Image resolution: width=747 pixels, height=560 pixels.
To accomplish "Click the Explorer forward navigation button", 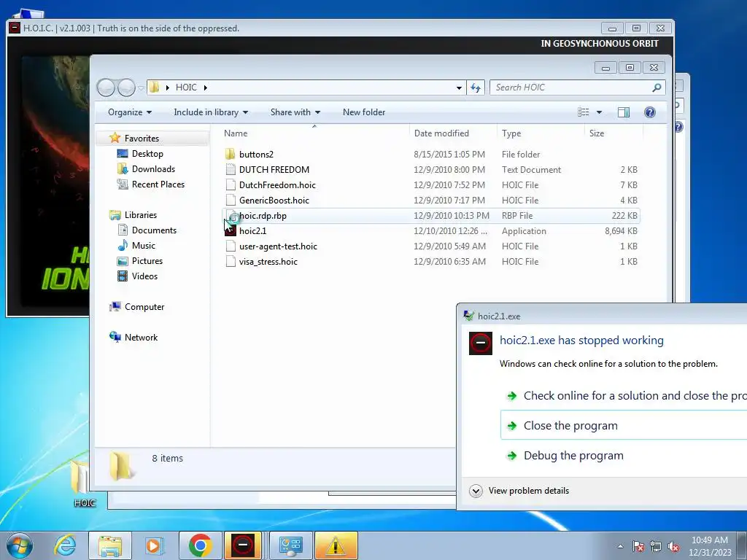I will coord(126,87).
